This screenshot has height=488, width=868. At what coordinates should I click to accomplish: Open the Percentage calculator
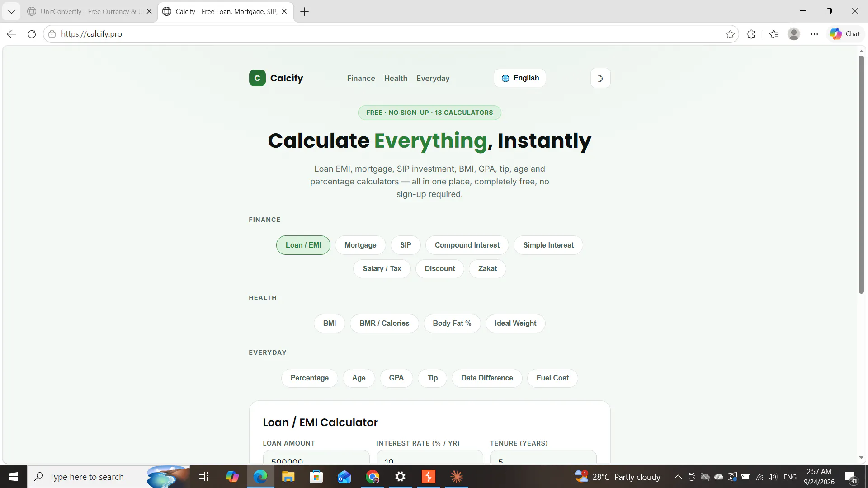(x=309, y=378)
